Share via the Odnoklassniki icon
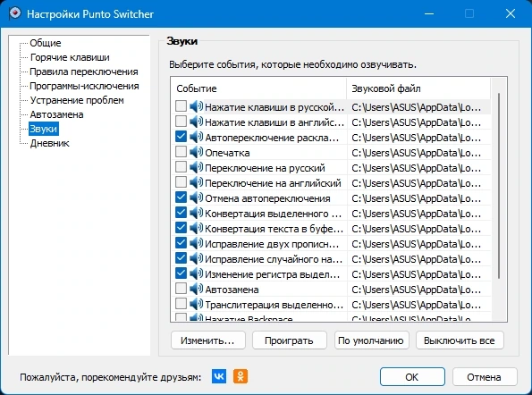The width and height of the screenshot is (532, 395). coord(241,376)
